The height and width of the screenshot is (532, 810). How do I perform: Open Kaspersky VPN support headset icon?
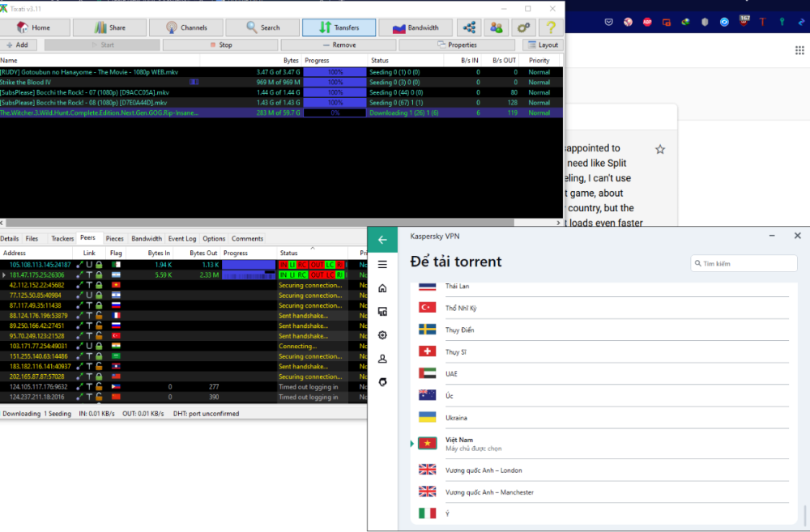(382, 382)
